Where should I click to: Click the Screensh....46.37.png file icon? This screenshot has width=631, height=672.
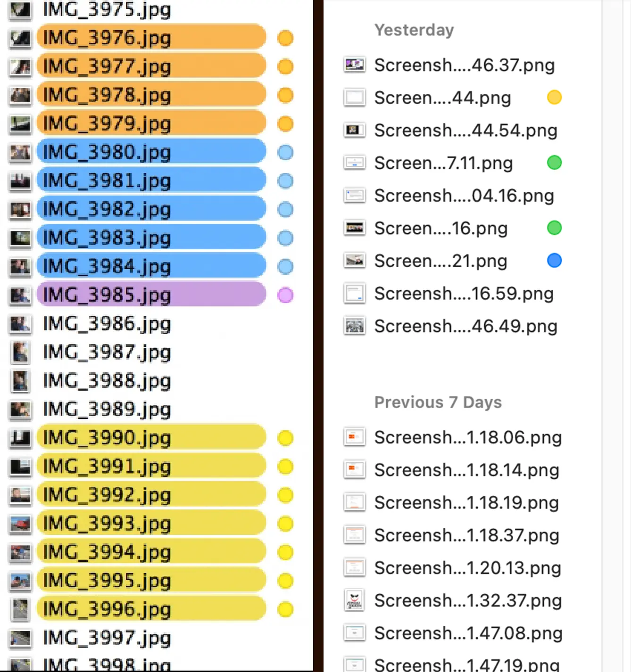click(354, 65)
